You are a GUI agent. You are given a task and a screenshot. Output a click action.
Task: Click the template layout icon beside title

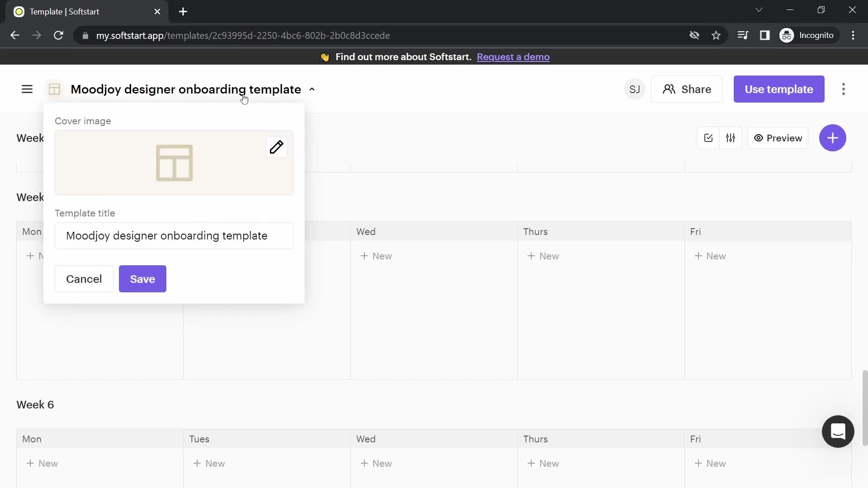(54, 89)
